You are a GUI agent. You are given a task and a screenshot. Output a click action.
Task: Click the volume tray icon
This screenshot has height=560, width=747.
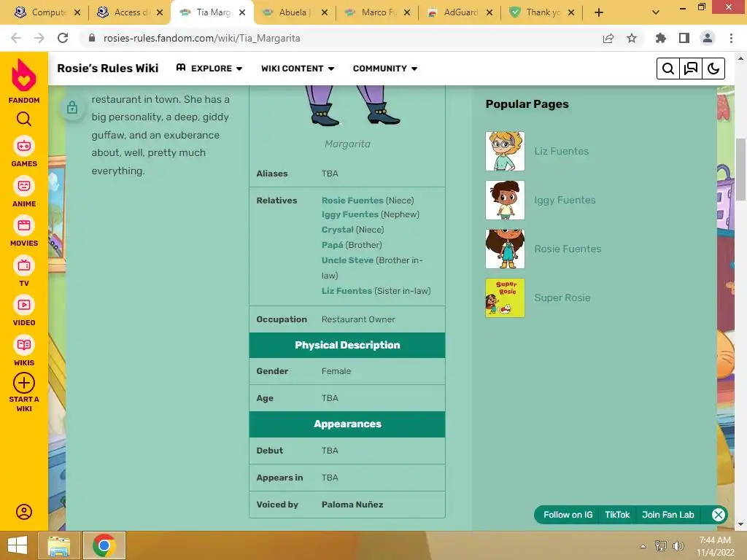678,545
